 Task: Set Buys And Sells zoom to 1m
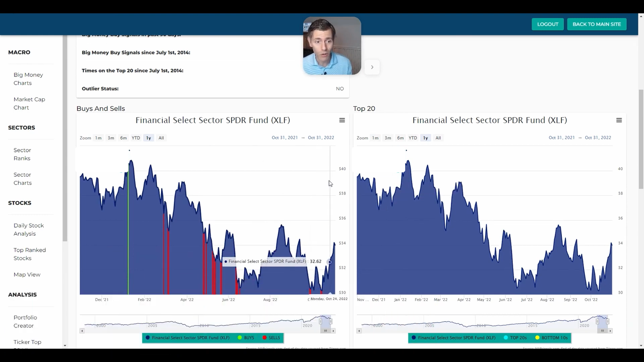[98, 138]
